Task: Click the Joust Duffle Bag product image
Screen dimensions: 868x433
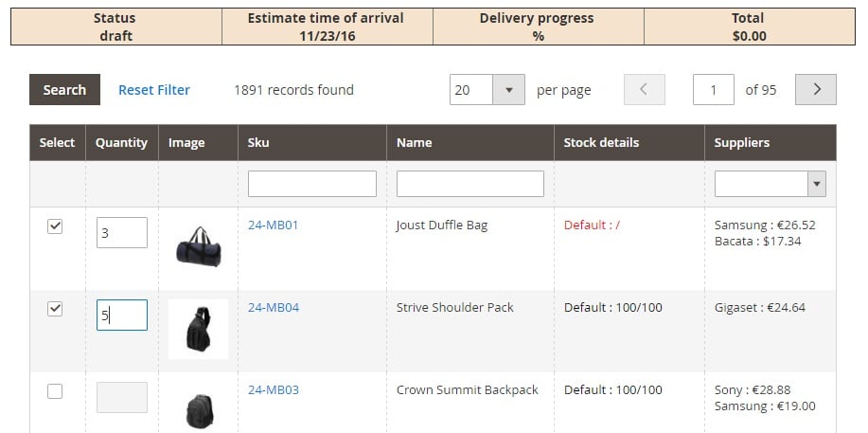Action: (x=199, y=246)
